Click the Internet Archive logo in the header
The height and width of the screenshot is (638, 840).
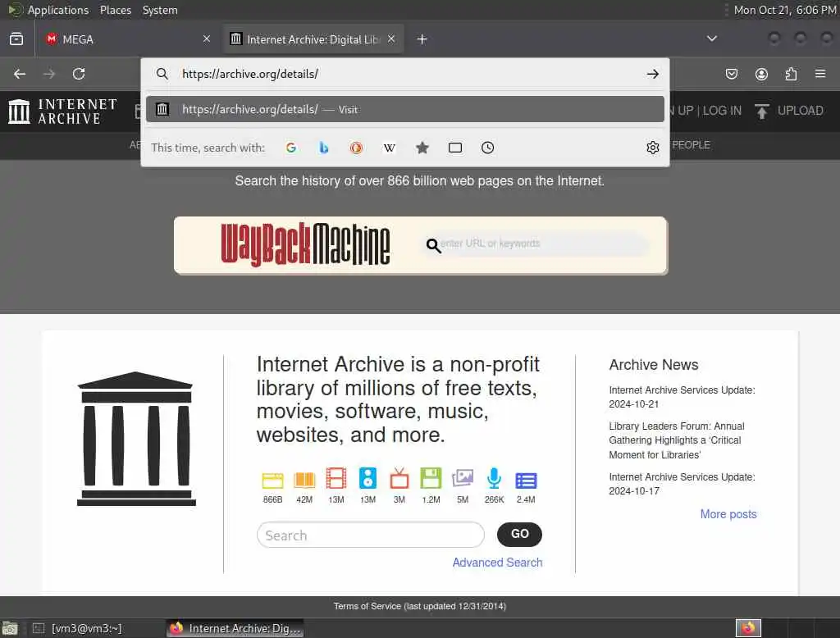click(62, 112)
